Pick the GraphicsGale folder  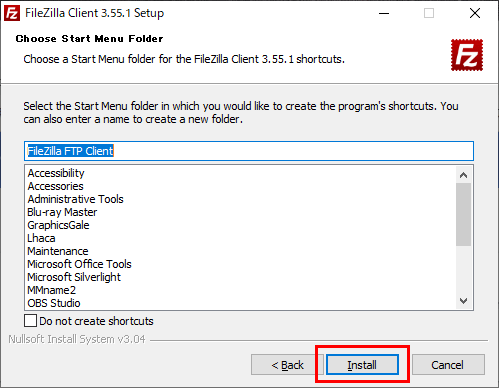58,225
